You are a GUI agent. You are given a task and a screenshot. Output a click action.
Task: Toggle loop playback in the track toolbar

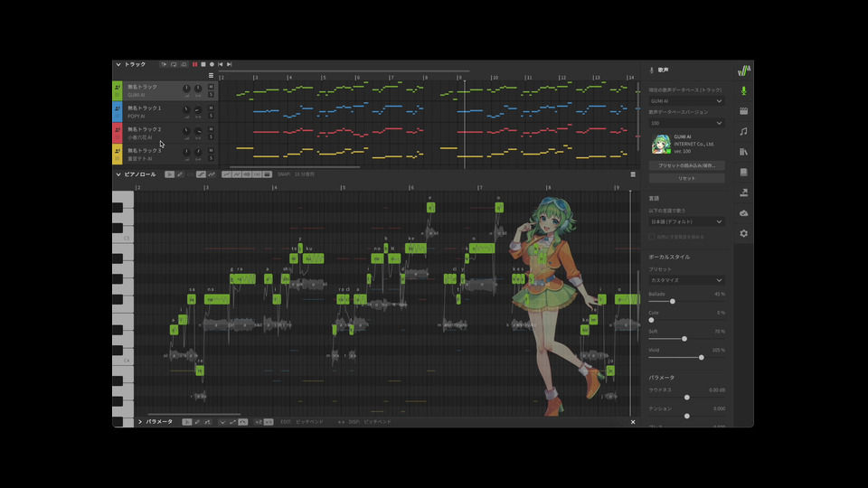point(174,65)
